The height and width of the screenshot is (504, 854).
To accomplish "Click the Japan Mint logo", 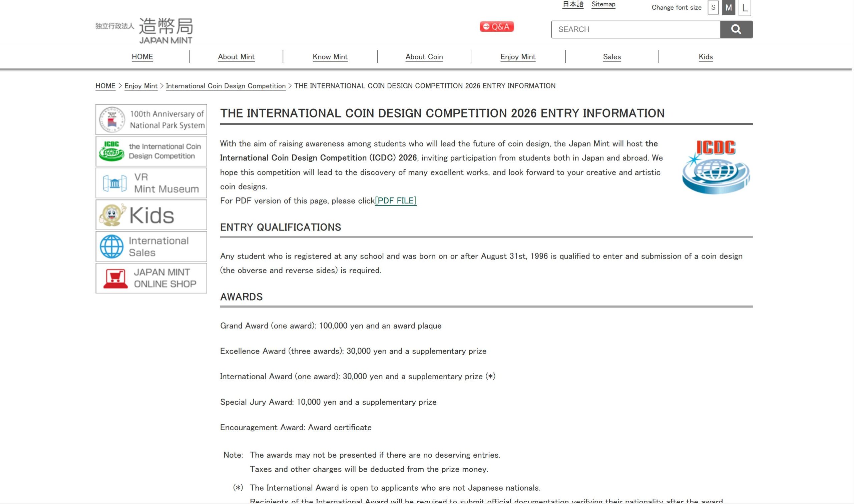I will pyautogui.click(x=144, y=31).
